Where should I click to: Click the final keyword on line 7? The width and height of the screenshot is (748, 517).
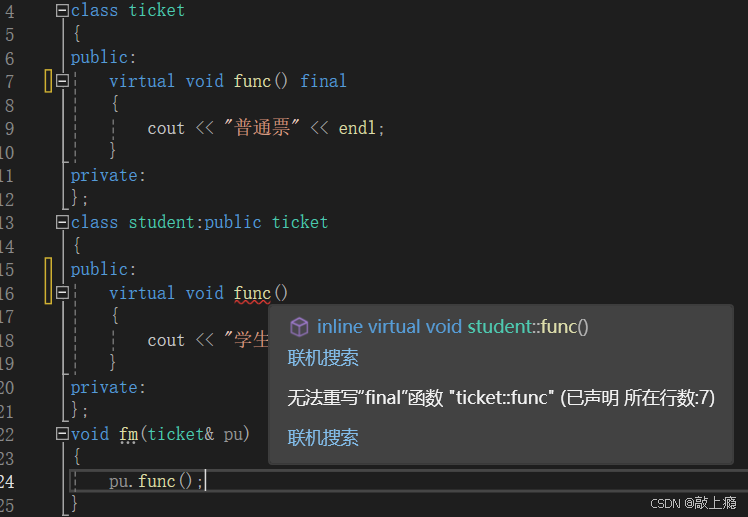tap(323, 81)
